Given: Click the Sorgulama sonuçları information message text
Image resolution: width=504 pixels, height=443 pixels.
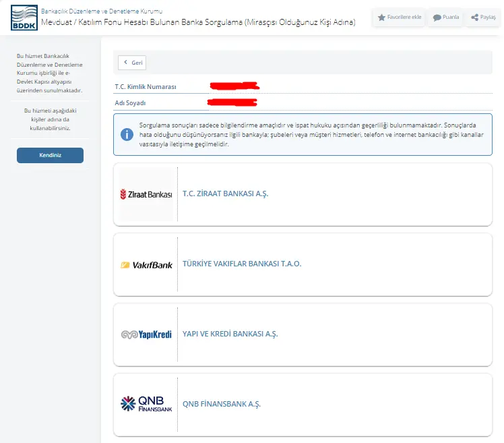Looking at the screenshot, I should tap(311, 134).
